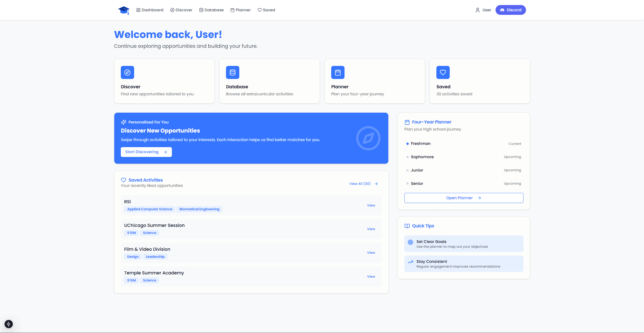
Task: Click the Saved heart card icon
Action: [x=443, y=72]
